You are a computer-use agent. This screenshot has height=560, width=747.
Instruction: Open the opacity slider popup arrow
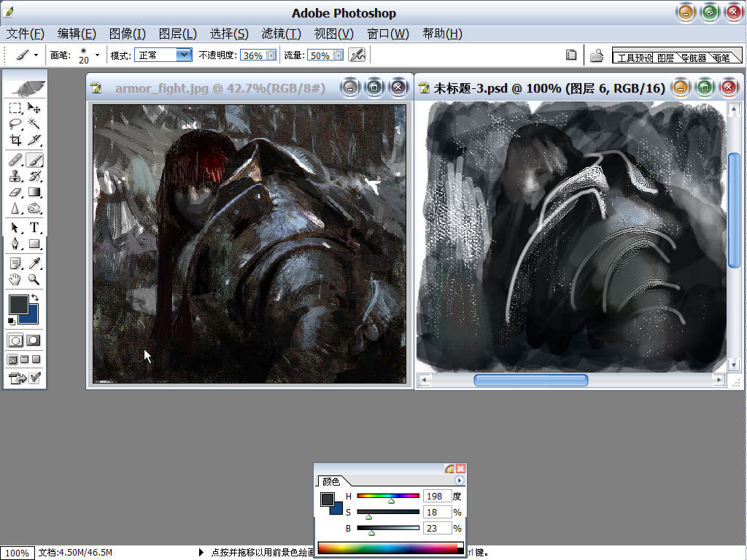pos(271,55)
